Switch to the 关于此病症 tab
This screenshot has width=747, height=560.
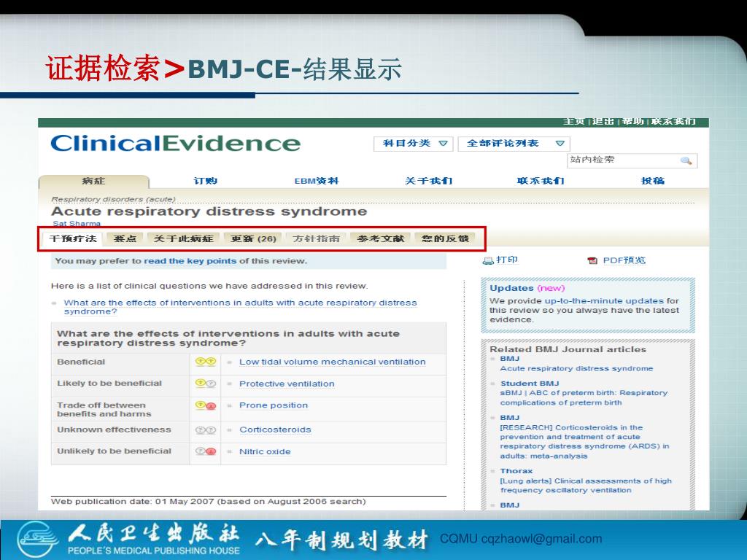pyautogui.click(x=183, y=238)
